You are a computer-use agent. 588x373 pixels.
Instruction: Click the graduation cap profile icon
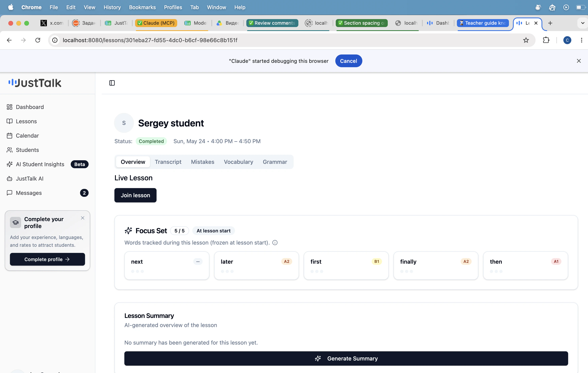click(x=15, y=222)
